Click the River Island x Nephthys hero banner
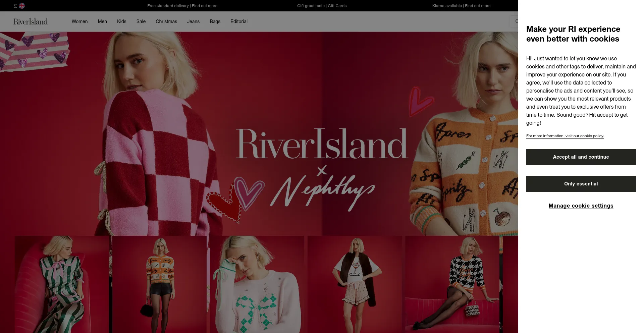 click(x=259, y=133)
